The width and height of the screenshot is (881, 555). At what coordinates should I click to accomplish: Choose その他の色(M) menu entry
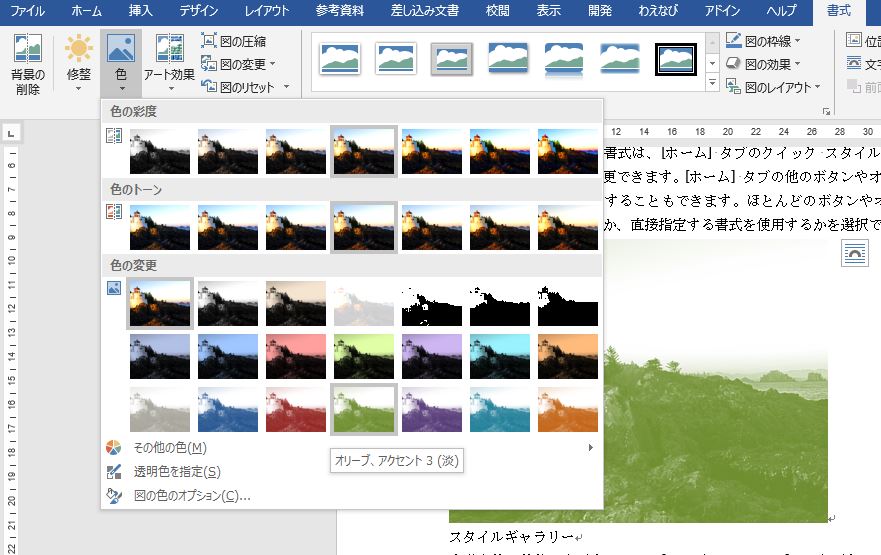click(352, 448)
